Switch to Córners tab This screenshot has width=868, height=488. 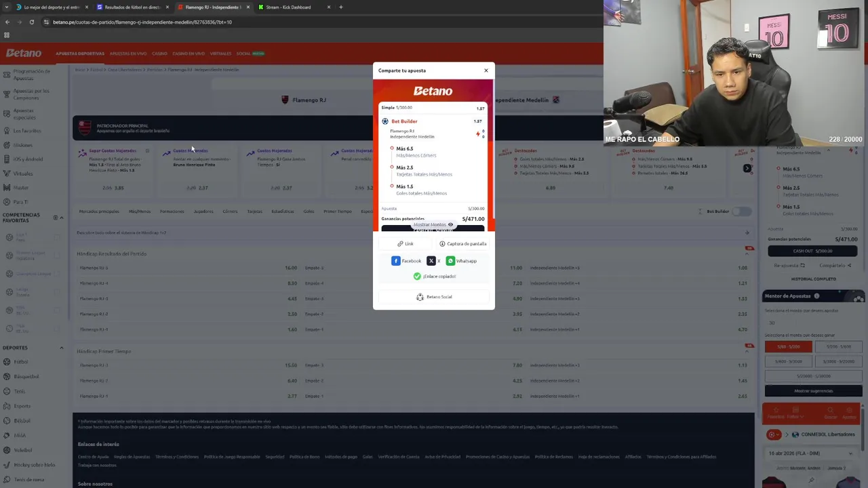(x=231, y=211)
